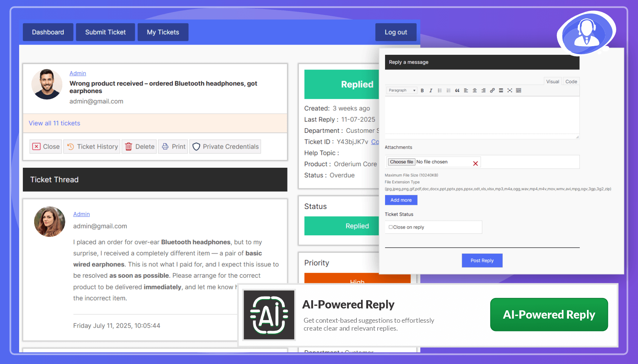Switch editor to Visual tab
The width and height of the screenshot is (638, 364).
[552, 81]
